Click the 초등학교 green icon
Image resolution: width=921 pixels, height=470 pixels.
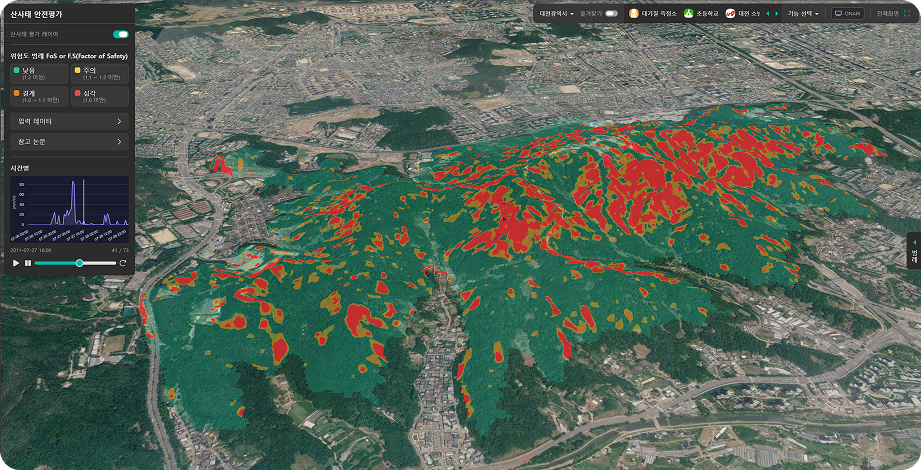[x=688, y=14]
